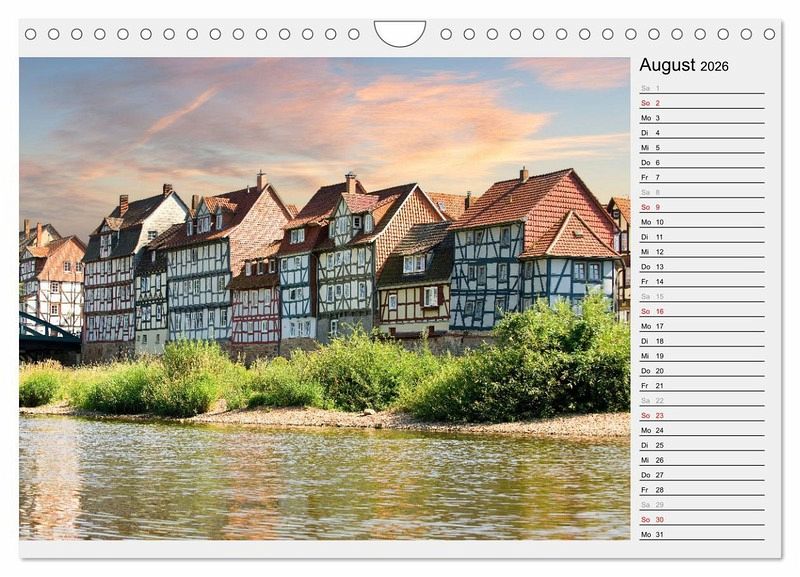Click the blue bridge railing at left
Screen dimensions: 800x577
click(x=45, y=330)
